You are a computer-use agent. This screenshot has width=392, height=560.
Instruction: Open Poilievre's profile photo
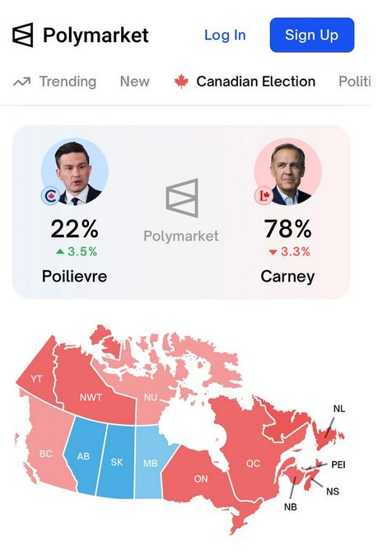75,171
